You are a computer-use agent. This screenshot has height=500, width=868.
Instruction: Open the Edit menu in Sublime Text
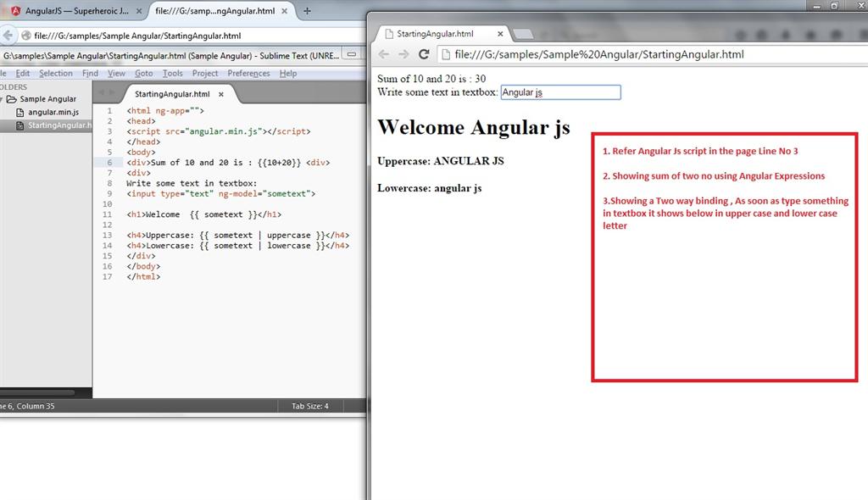tap(23, 73)
